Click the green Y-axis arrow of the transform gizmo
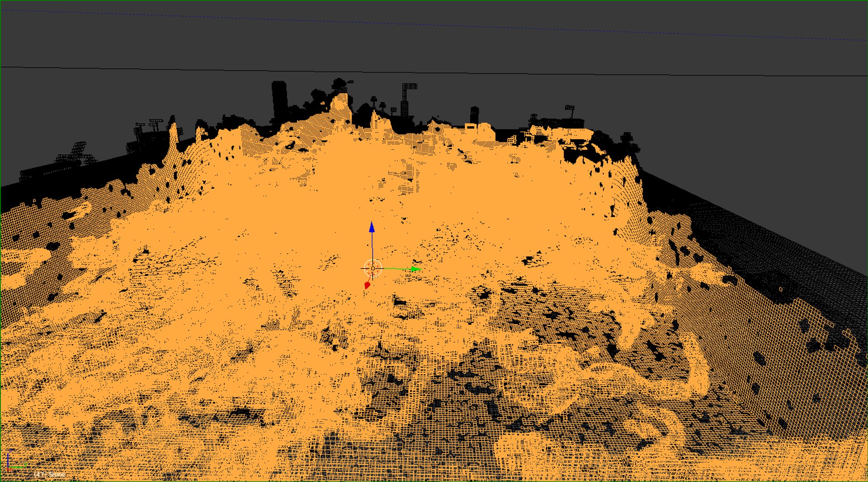The width and height of the screenshot is (868, 482). [415, 269]
